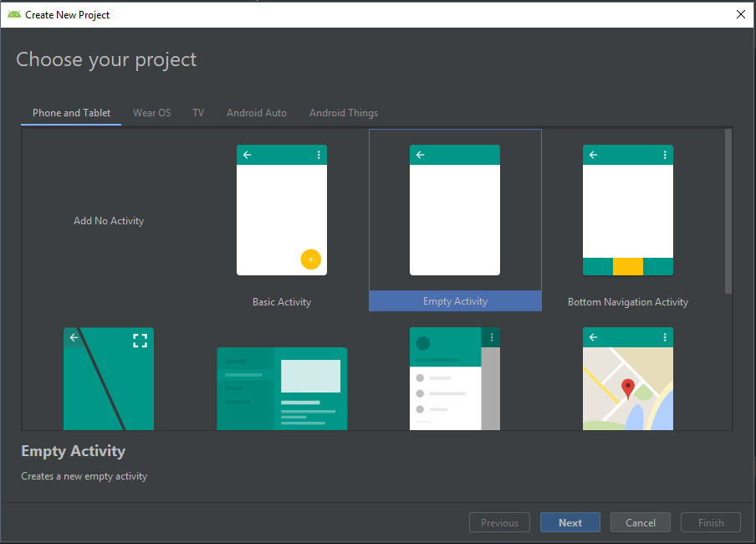Select the Google Maps Activity template

pos(628,378)
